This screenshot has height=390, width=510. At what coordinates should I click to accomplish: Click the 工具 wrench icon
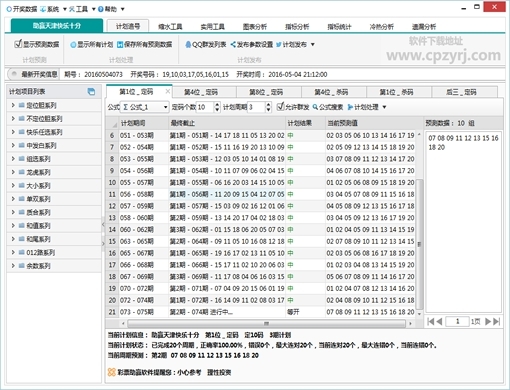coord(72,9)
